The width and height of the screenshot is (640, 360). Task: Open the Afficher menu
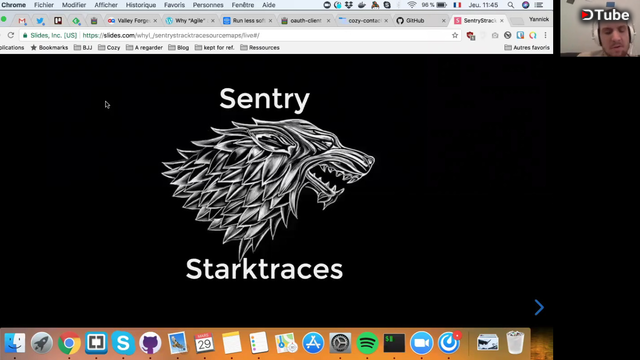[x=106, y=5]
